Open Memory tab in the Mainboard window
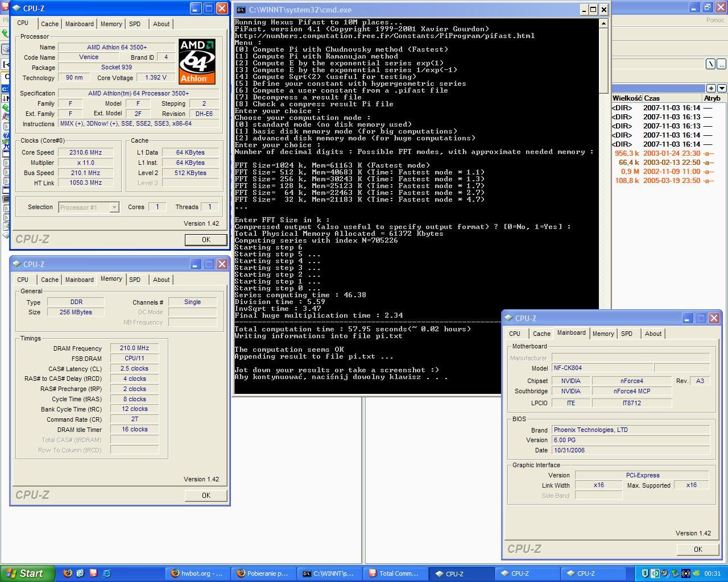 603,334
